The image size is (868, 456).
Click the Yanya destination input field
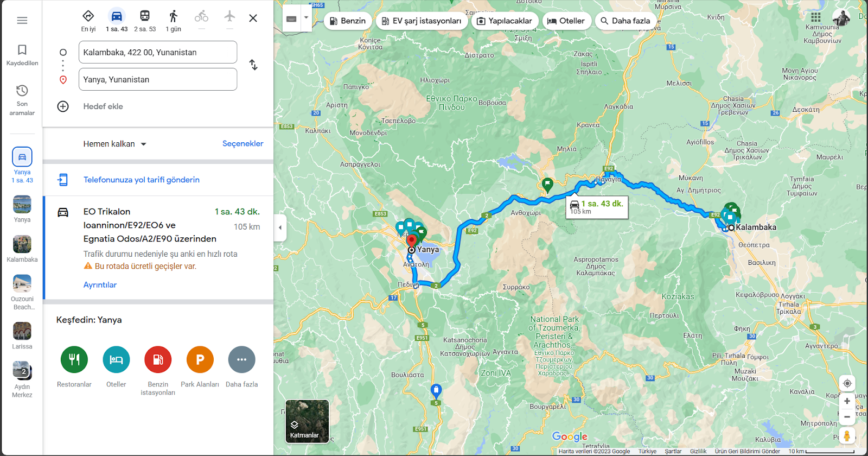(x=158, y=79)
